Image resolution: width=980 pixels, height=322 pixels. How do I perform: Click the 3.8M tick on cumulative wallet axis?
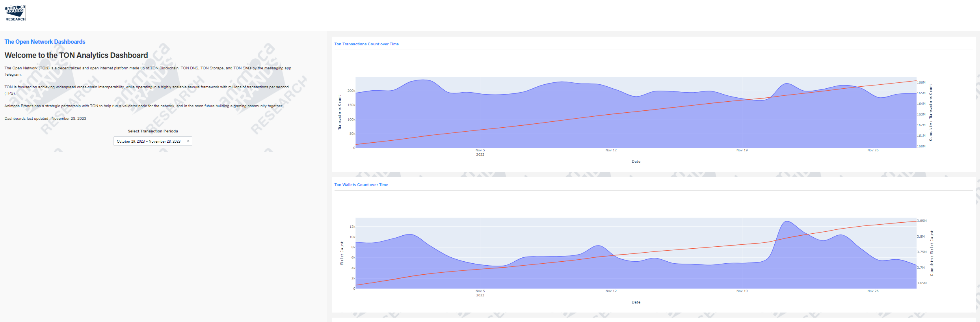click(921, 236)
